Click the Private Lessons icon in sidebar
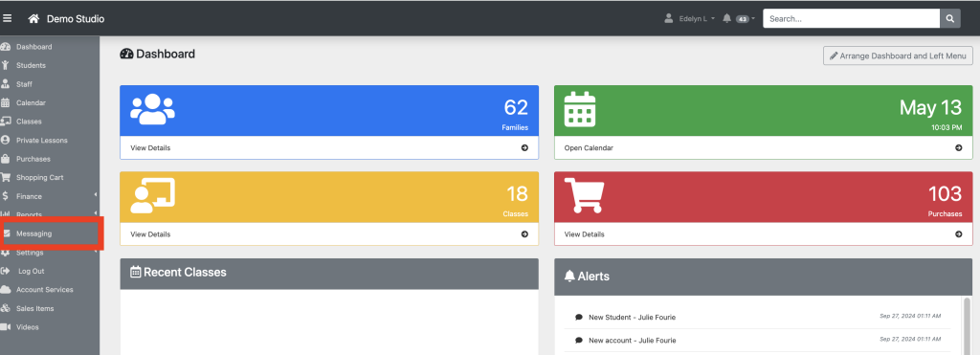The height and width of the screenshot is (355, 980). [x=6, y=140]
